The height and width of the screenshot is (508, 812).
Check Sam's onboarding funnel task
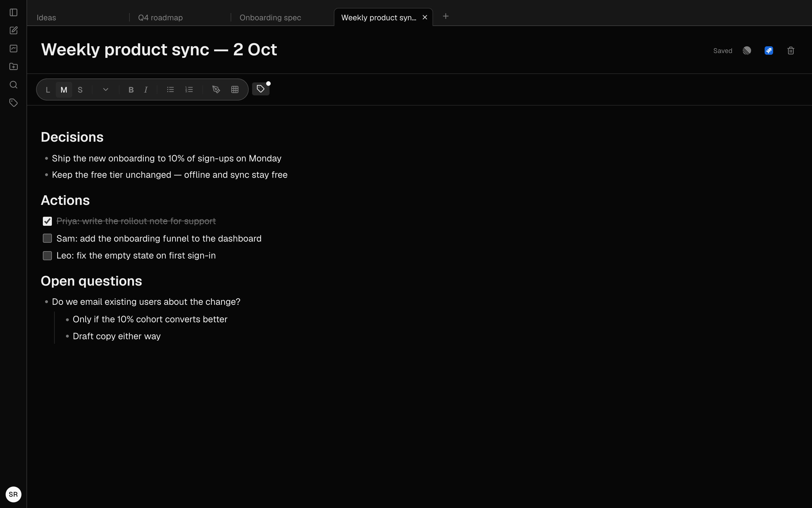[47, 238]
